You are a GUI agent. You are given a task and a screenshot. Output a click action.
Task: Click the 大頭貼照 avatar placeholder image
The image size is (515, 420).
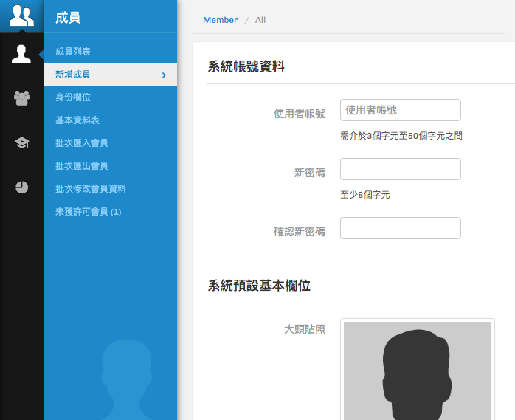(x=417, y=369)
